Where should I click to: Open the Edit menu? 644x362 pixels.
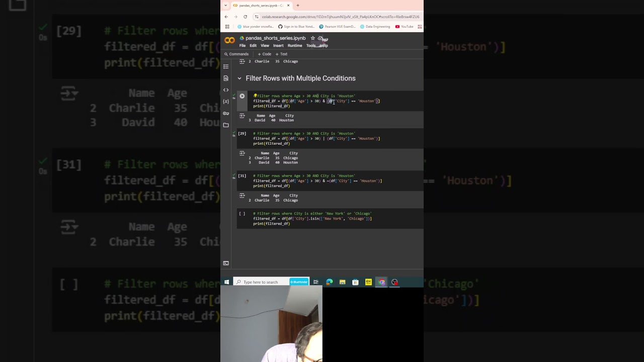point(253,46)
